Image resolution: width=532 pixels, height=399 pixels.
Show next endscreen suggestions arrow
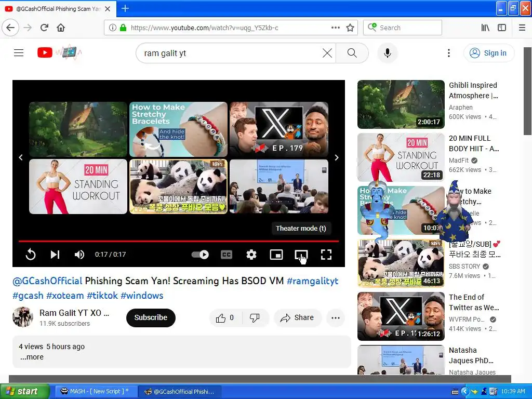pyautogui.click(x=337, y=157)
